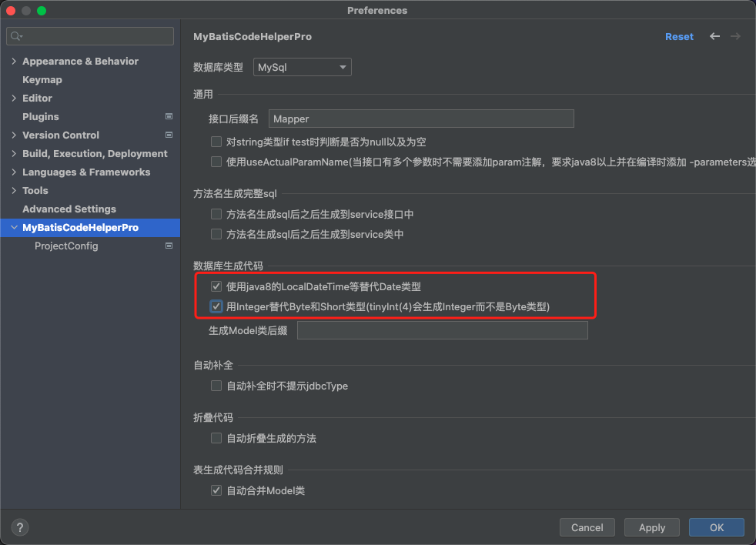Click the 数据库生成代码 section heading

click(228, 266)
